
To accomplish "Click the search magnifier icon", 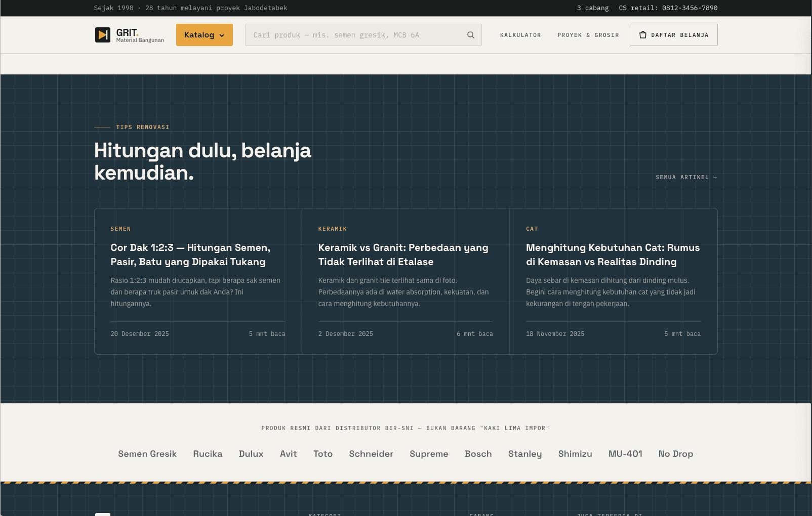I will pos(471,35).
